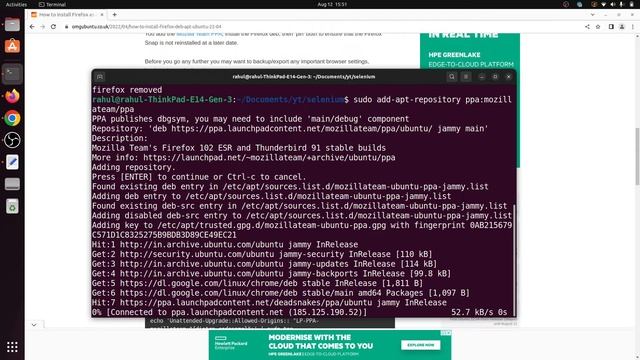This screenshot has height=360, width=640.
Task: Click the Hewlett Packard Enterprise banner ad
Action: pyautogui.click(x=330, y=345)
